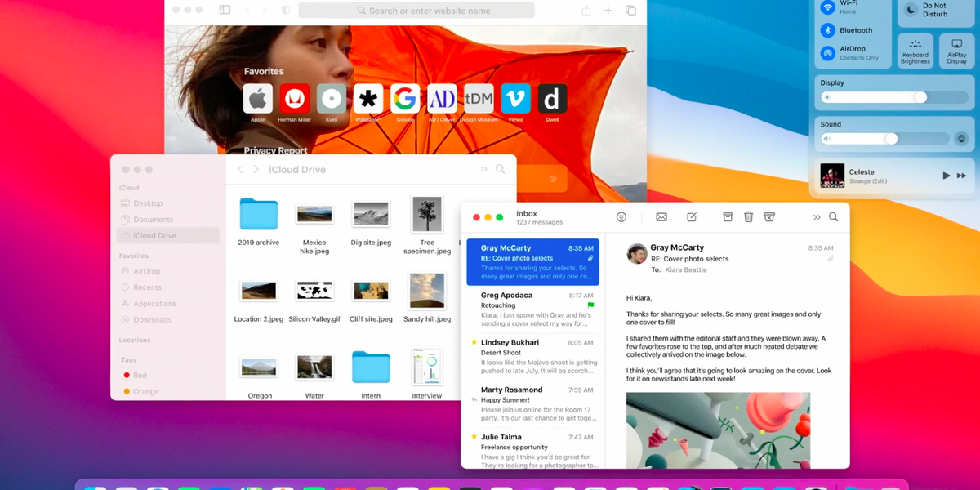This screenshot has width=980, height=490.
Task: Adjust the Sound volume slider
Action: (x=885, y=139)
